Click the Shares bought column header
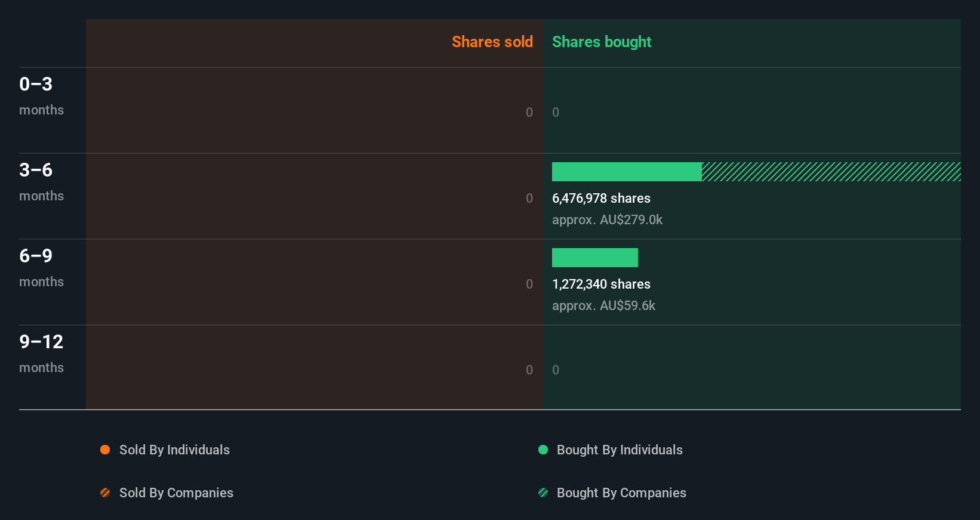Viewport: 980px width, 520px height. [x=602, y=42]
